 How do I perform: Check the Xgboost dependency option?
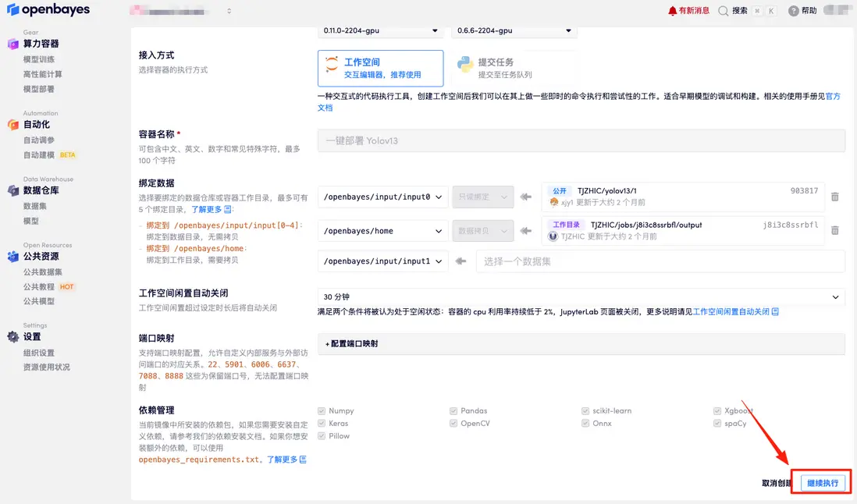[716, 410]
